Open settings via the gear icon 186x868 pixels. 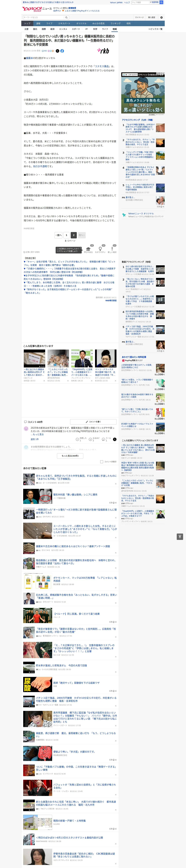[x=161, y=18]
